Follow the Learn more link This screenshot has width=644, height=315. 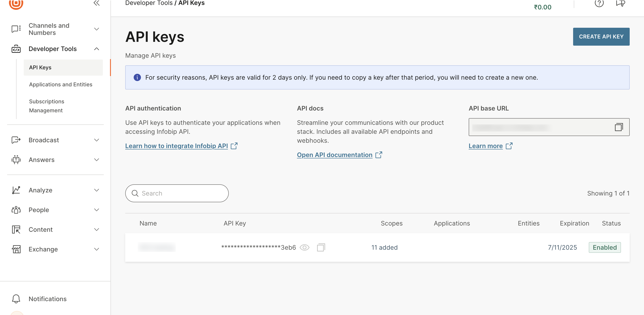tap(485, 146)
